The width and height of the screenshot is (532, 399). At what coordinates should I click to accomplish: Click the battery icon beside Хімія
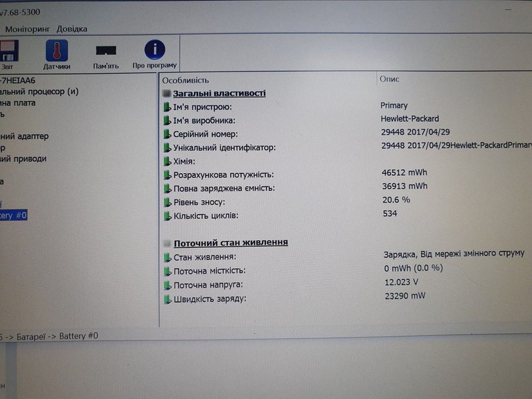point(167,161)
